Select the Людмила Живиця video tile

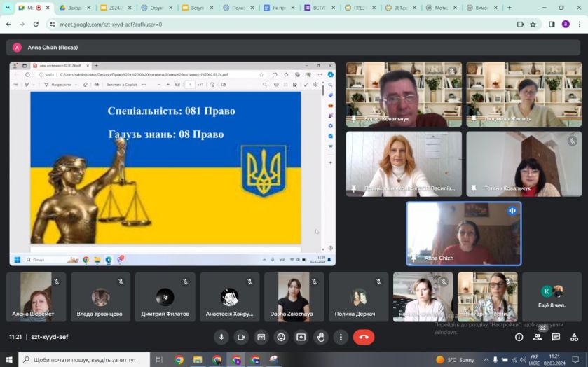pos(524,94)
